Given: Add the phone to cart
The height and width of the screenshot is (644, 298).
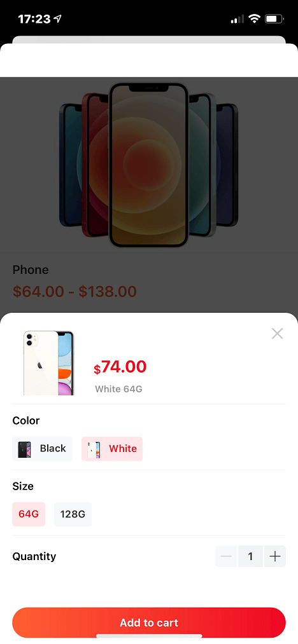Looking at the screenshot, I should click(149, 622).
